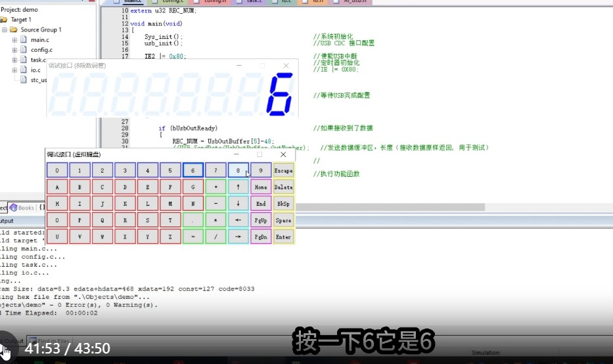
Task: Click the PgUp key on virtual keyboard
Action: pos(261,220)
